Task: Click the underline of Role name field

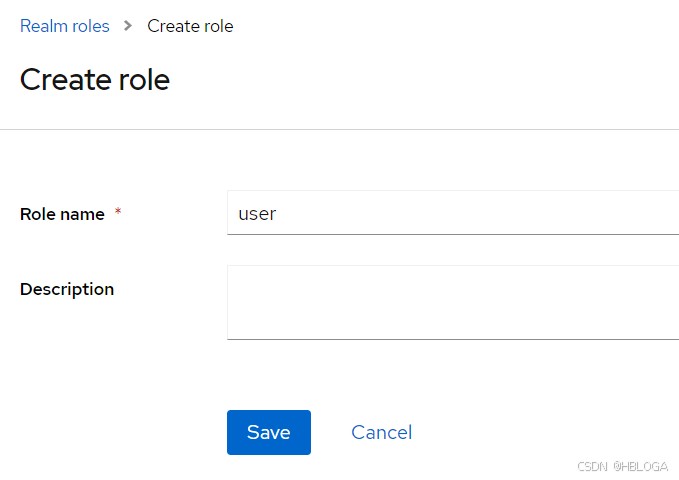Action: 452,234
